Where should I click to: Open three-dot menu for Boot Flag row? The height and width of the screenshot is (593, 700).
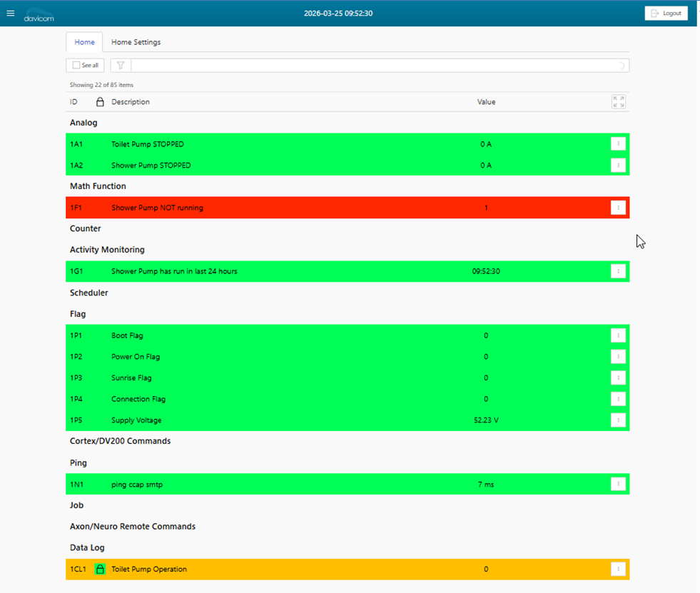point(618,335)
